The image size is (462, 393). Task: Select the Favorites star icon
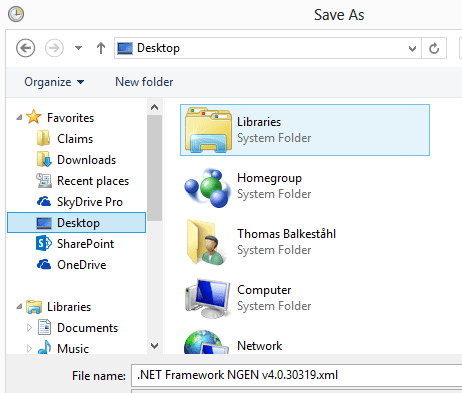34,117
